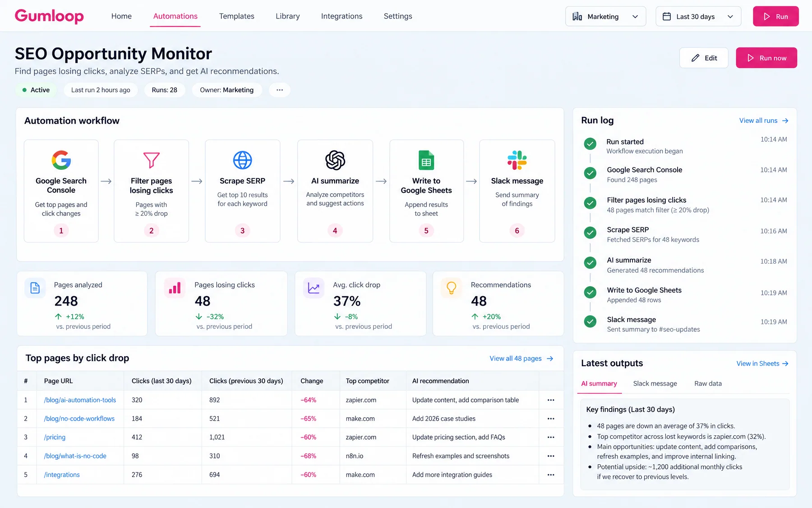
Task: Open the Marketing workspace dropdown
Action: coord(605,16)
